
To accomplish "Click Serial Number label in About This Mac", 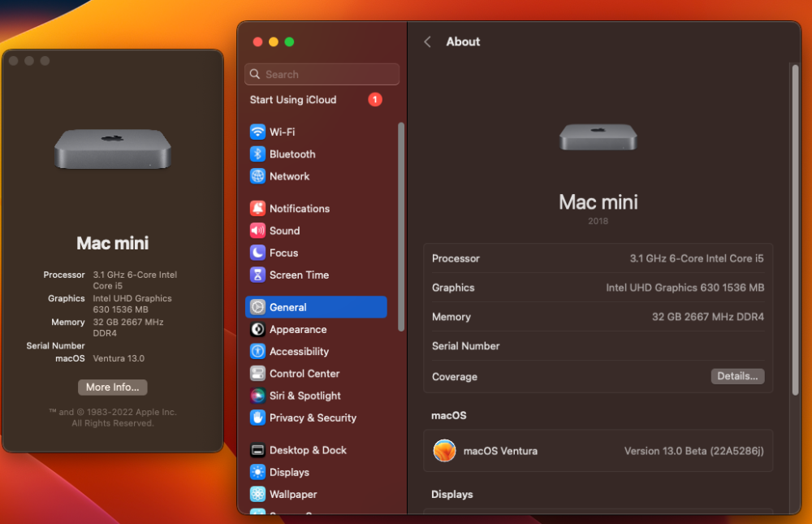I will 55,346.
